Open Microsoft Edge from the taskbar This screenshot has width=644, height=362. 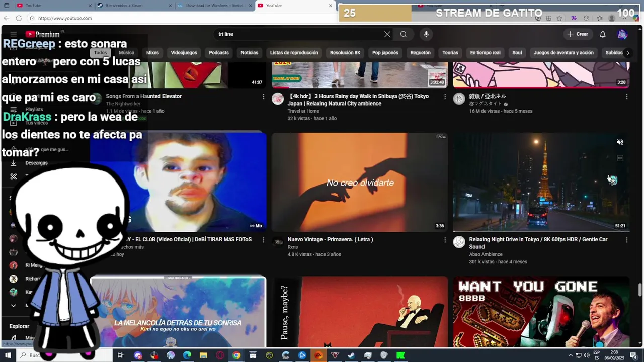coord(187,355)
